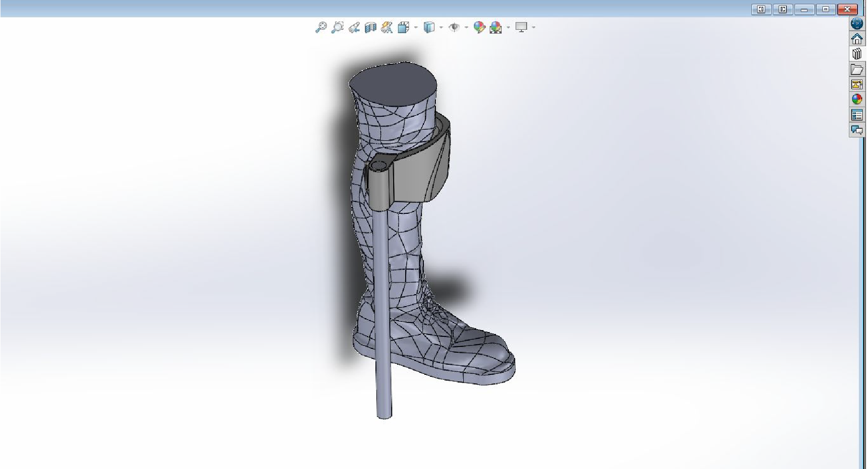Open the Dynamic Annotation Views tool
The height and width of the screenshot is (469, 868).
pos(386,27)
